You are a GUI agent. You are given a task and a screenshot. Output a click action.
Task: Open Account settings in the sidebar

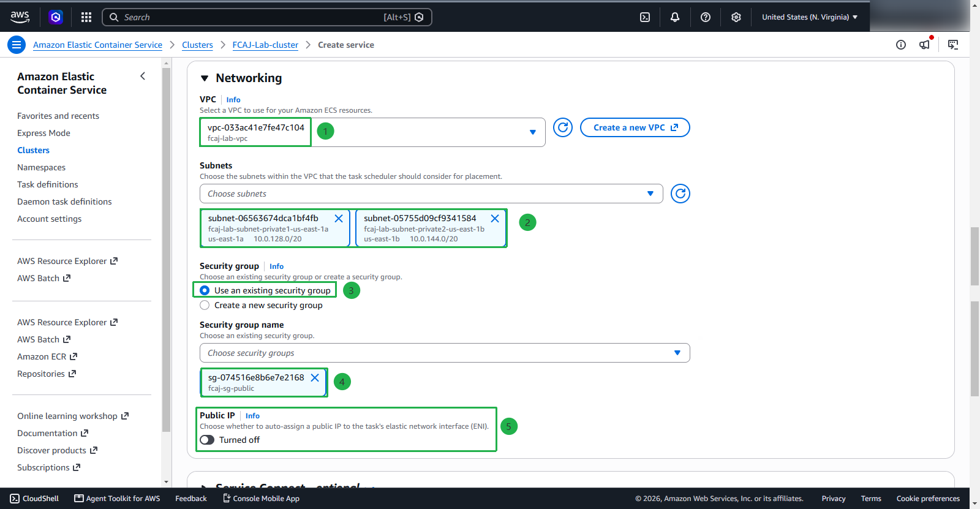50,219
